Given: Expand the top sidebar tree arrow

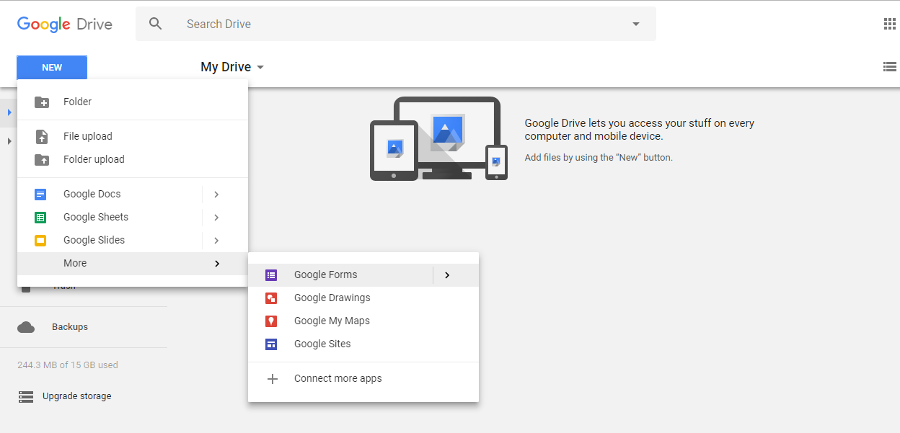Looking at the screenshot, I should (x=9, y=111).
